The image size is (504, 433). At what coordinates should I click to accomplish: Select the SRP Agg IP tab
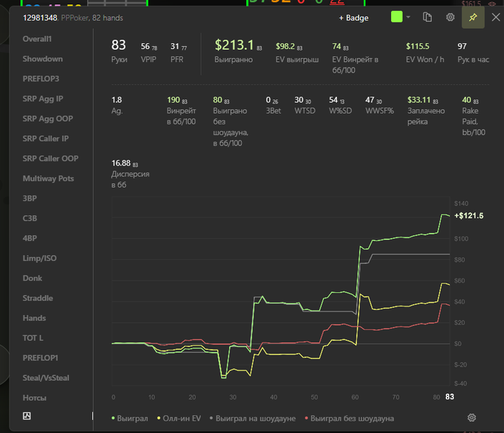pos(42,99)
